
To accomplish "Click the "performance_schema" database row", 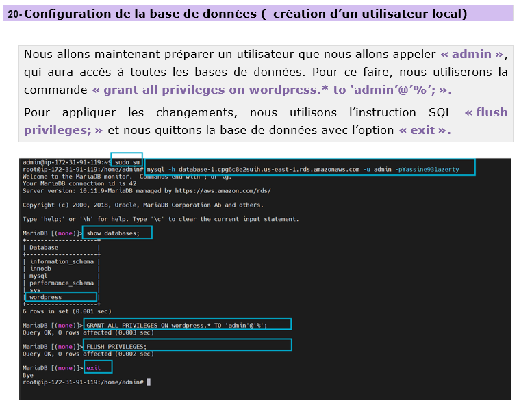I will [x=62, y=283].
